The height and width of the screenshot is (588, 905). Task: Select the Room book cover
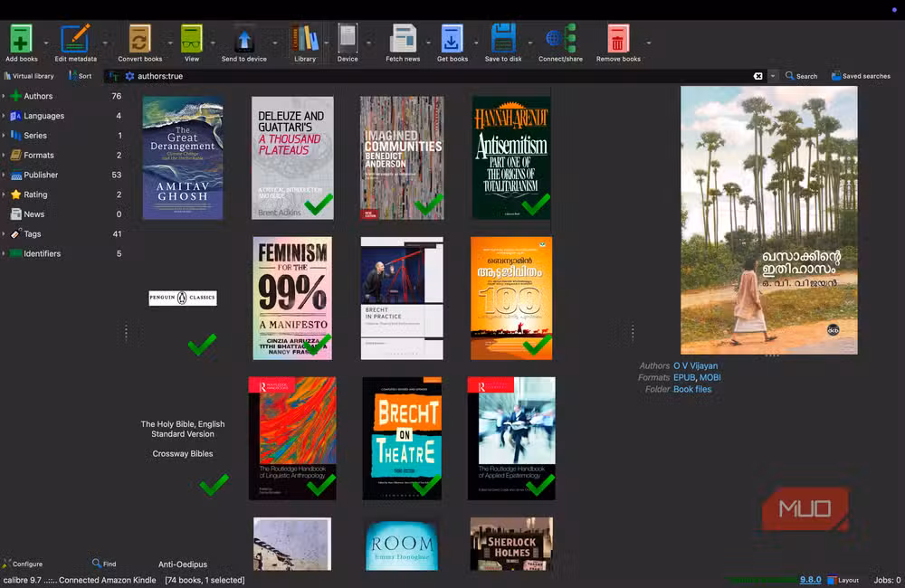pos(402,545)
